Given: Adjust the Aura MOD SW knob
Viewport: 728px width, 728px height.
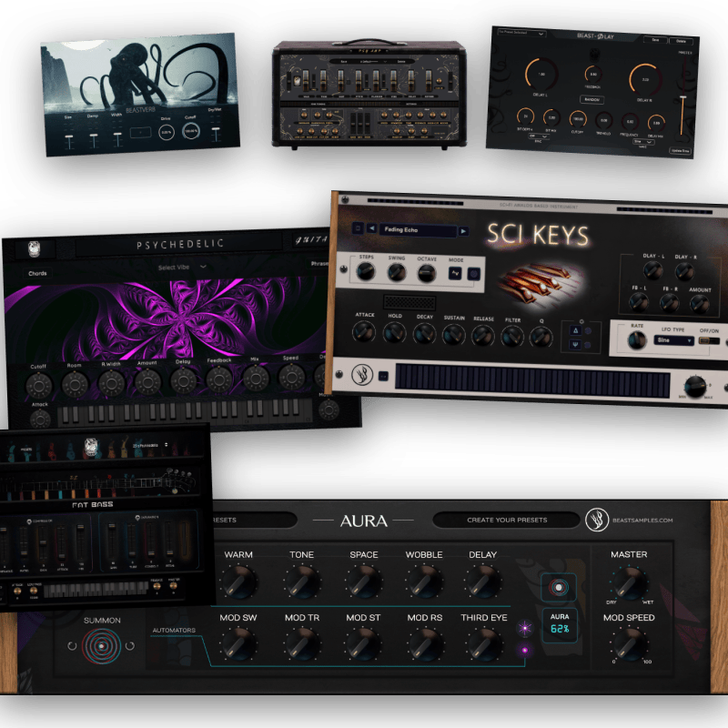Looking at the screenshot, I should tap(238, 644).
